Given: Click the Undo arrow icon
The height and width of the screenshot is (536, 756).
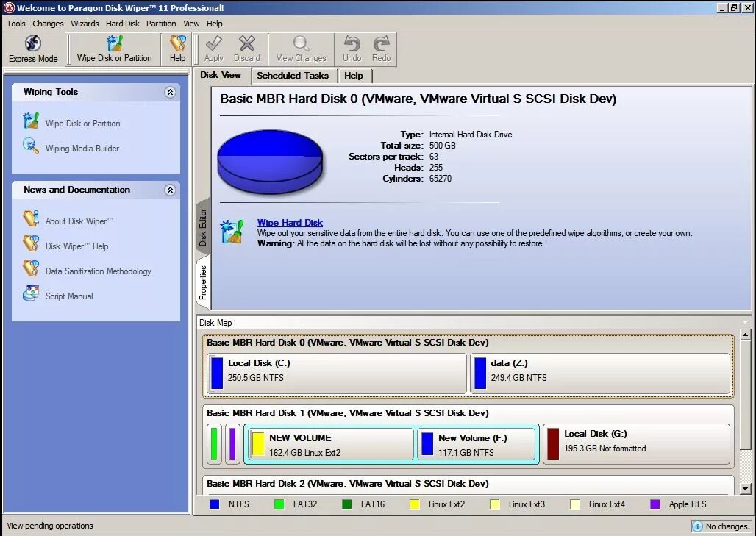Looking at the screenshot, I should tap(352, 44).
